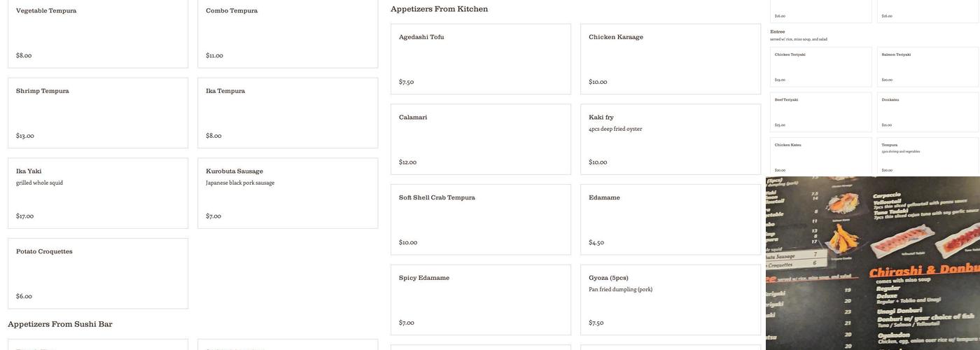Viewport: 980px width, 350px height.
Task: Select the Spicy Edamame card
Action: point(481,300)
